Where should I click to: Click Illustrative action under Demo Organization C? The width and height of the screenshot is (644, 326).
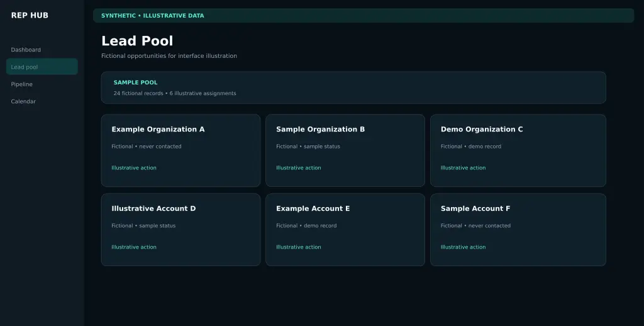[463, 168]
